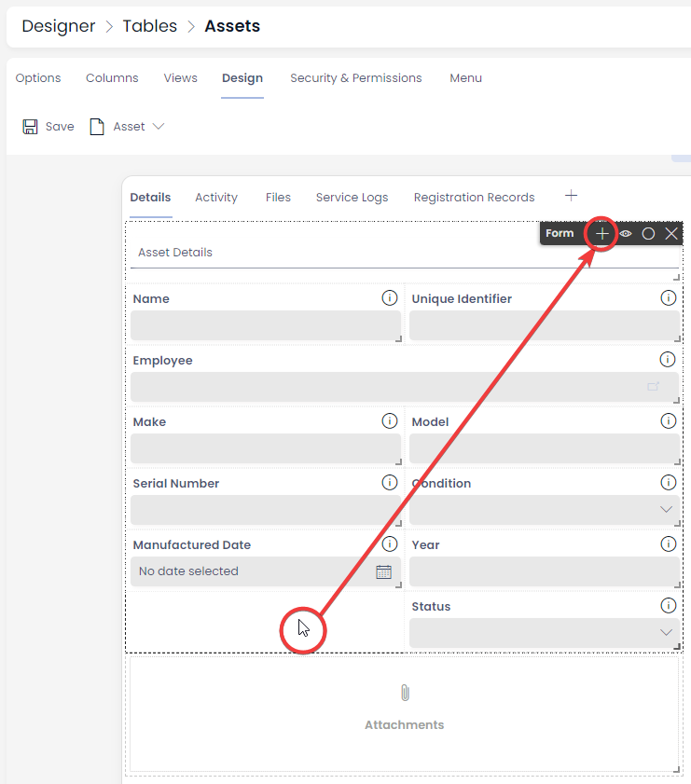Select the Registration Records tab
This screenshot has width=691, height=784.
point(474,197)
